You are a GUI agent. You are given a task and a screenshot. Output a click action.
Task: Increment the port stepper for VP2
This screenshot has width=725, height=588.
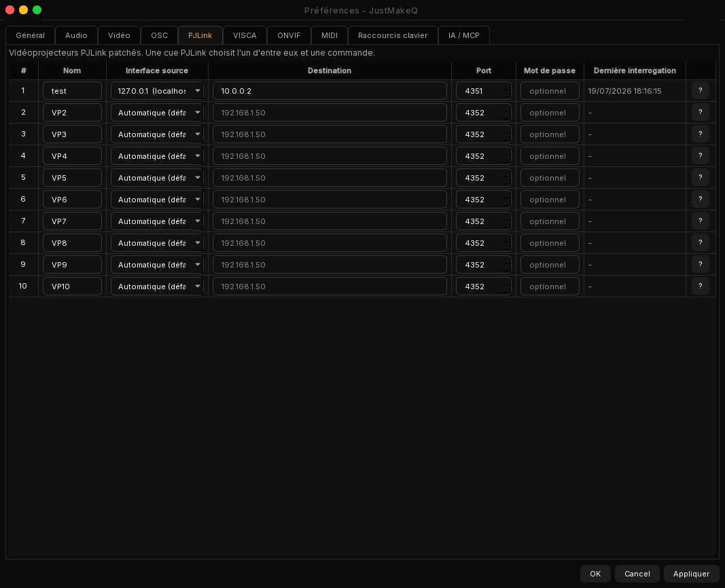[x=506, y=109]
